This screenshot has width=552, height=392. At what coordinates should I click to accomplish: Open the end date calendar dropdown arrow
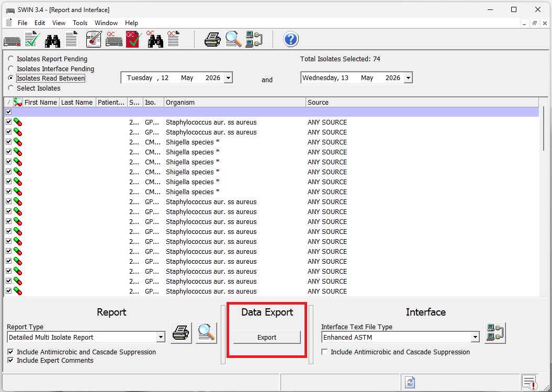[408, 78]
